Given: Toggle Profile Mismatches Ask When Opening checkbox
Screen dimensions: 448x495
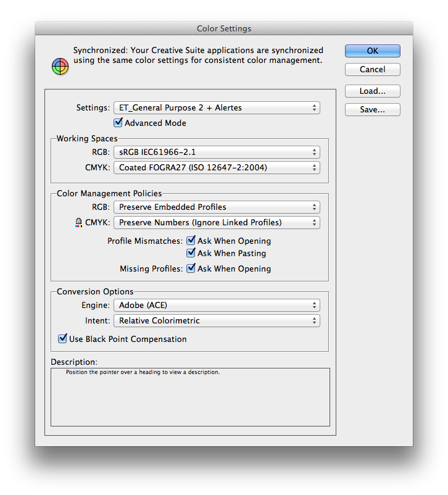Looking at the screenshot, I should tap(191, 241).
